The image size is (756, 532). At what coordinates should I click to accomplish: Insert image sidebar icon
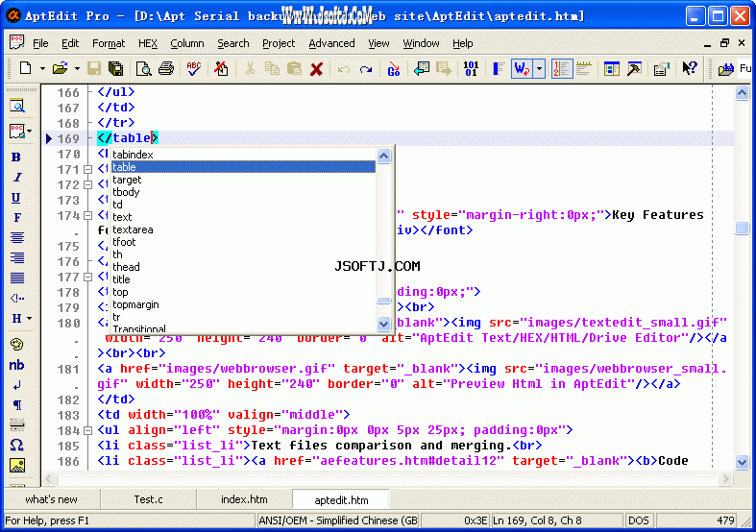click(x=17, y=465)
